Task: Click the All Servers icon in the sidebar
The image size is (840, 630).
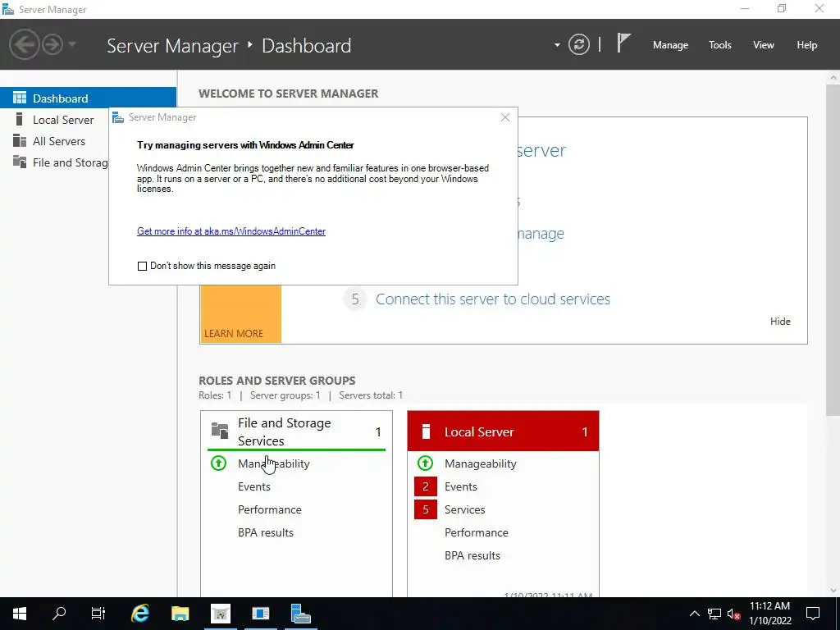Action: click(x=20, y=140)
